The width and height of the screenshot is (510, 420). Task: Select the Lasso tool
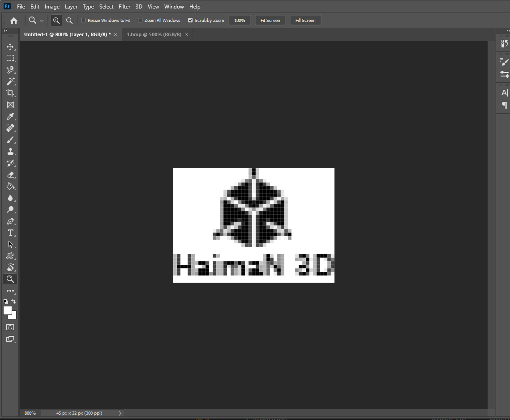click(x=10, y=70)
